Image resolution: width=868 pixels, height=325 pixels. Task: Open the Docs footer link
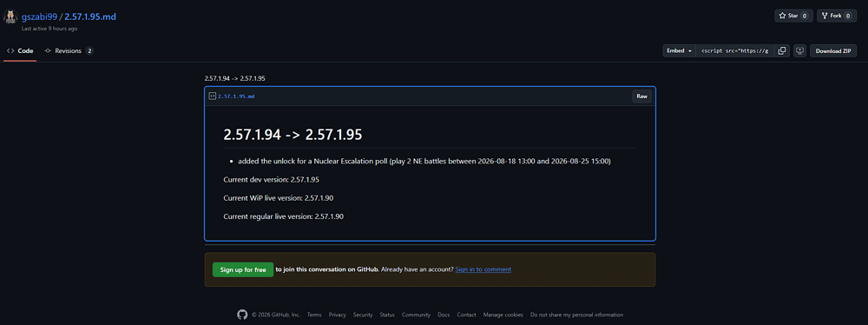[x=444, y=315]
